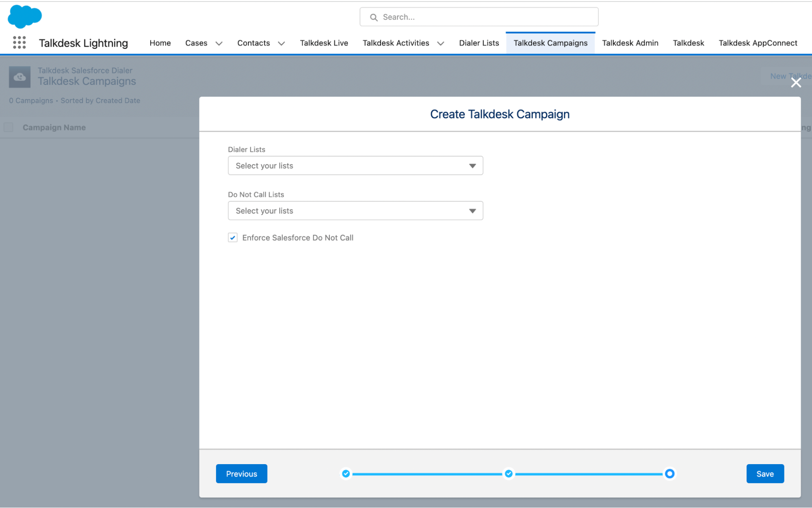Click the second completed step checkmark on progress bar
This screenshot has width=812, height=508.
pyautogui.click(x=509, y=473)
